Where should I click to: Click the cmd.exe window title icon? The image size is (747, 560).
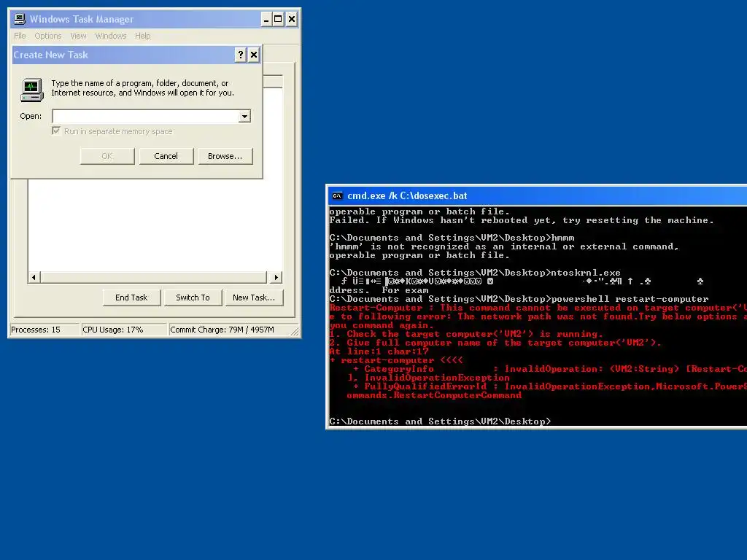(x=337, y=195)
